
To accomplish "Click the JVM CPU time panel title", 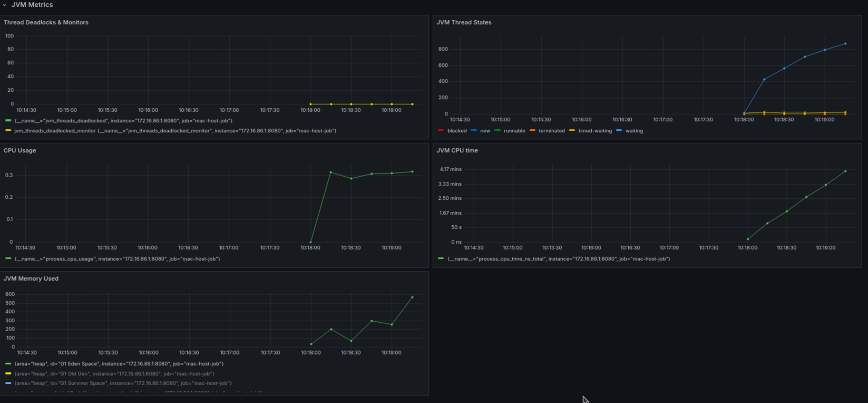I will click(x=457, y=150).
